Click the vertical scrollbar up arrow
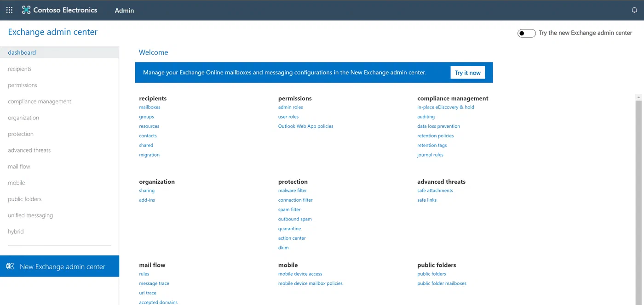The height and width of the screenshot is (305, 644). (x=638, y=97)
